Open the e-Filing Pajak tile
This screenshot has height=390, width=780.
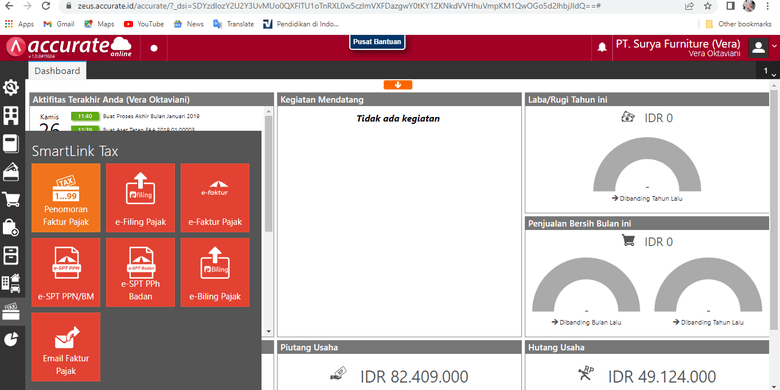pos(140,197)
